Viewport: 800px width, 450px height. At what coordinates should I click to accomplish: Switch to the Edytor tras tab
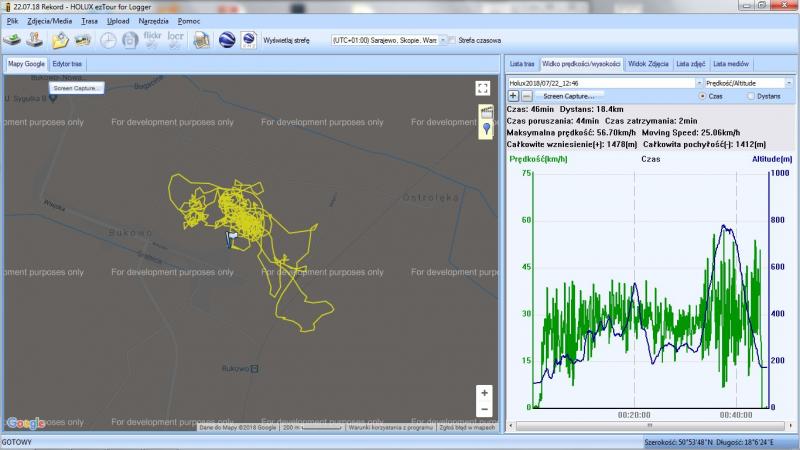pos(68,64)
